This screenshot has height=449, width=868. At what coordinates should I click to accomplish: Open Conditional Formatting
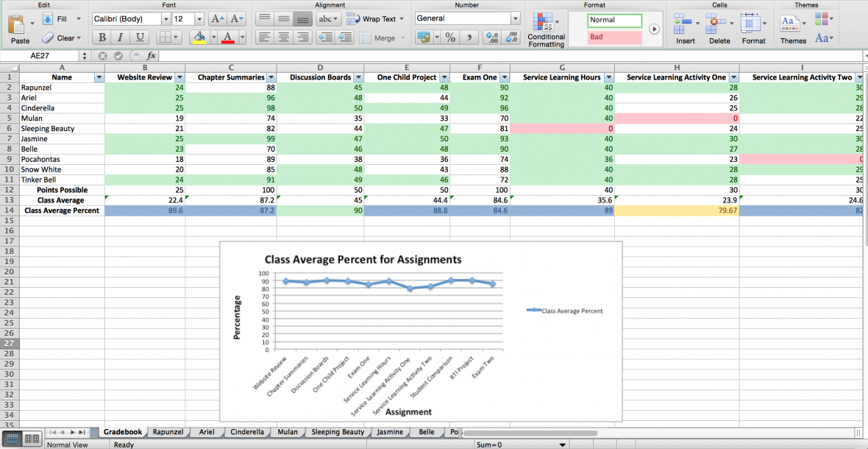pos(546,30)
